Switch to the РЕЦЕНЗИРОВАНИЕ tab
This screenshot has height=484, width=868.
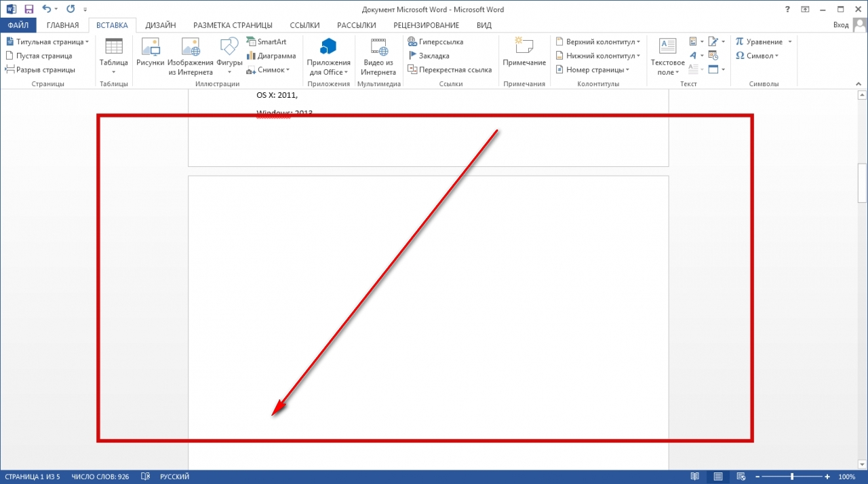(426, 25)
